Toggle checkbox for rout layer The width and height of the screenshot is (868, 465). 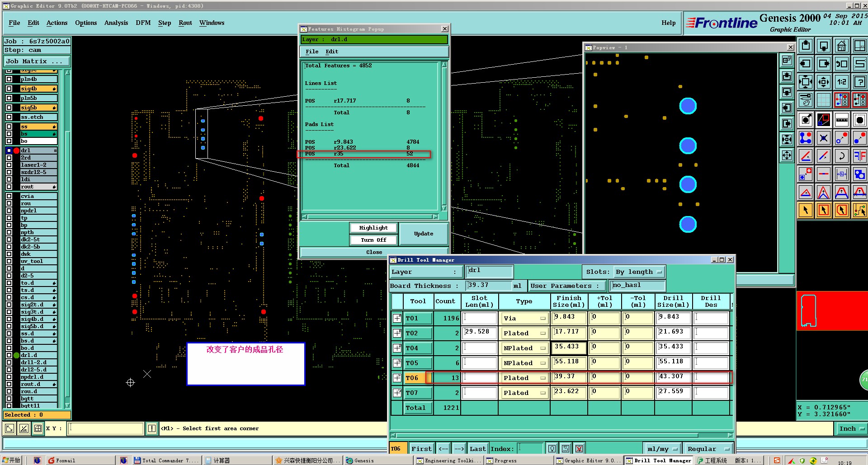click(9, 187)
